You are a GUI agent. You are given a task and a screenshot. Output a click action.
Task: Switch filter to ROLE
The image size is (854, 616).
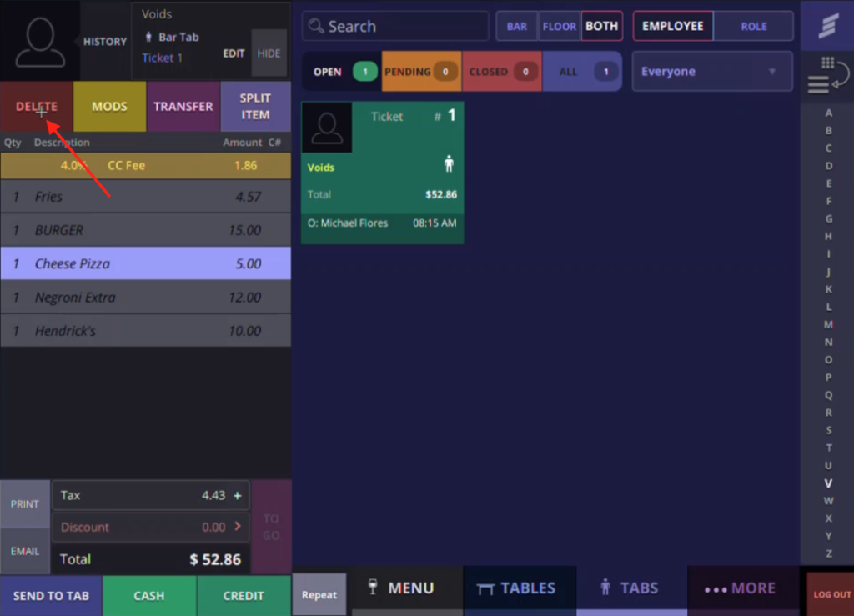point(753,26)
